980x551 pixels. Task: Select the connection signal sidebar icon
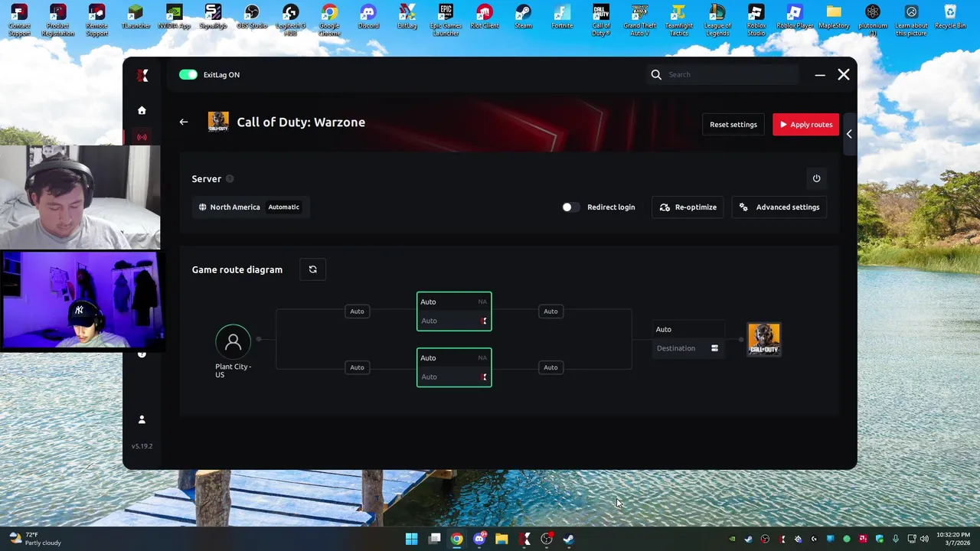(x=142, y=137)
